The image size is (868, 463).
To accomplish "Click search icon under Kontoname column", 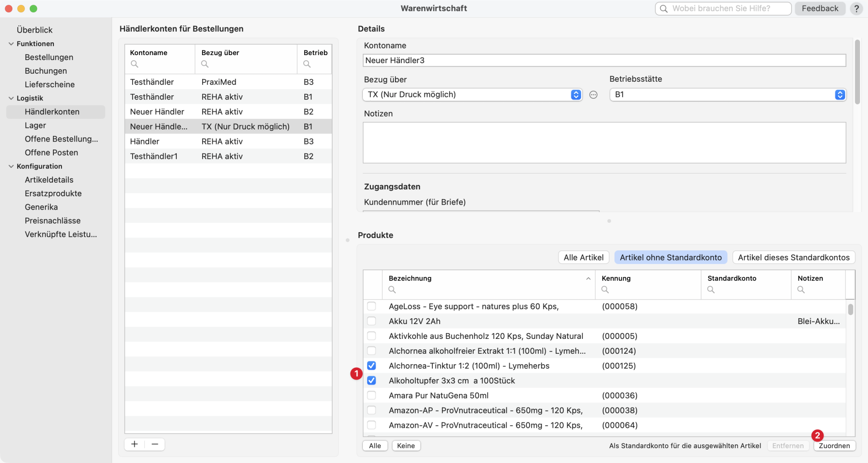I will click(134, 64).
